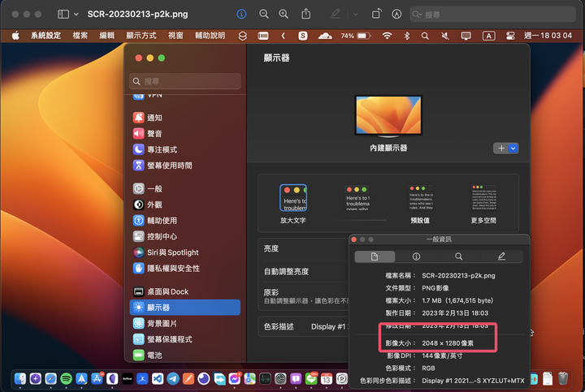Choose the unlabeled second resolution thumbnail
The height and width of the screenshot is (392, 585).
[357, 199]
